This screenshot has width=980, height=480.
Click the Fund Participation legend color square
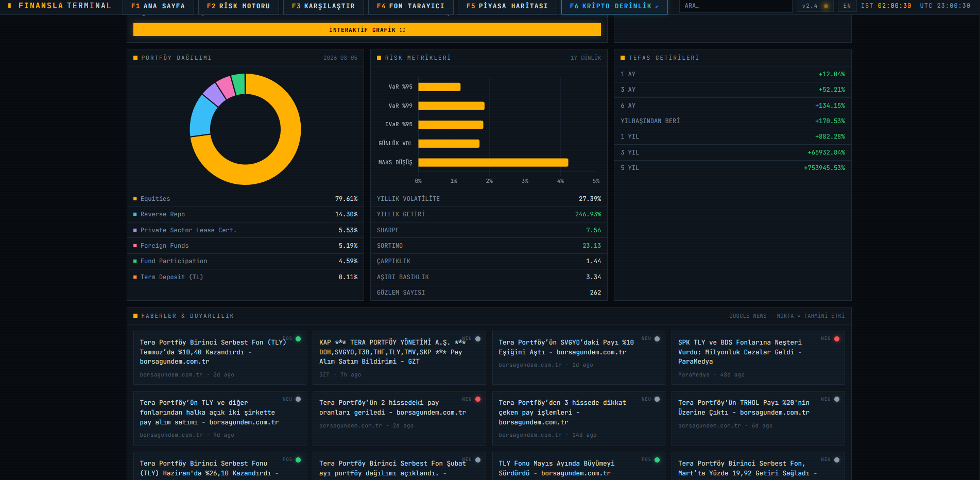(x=135, y=261)
